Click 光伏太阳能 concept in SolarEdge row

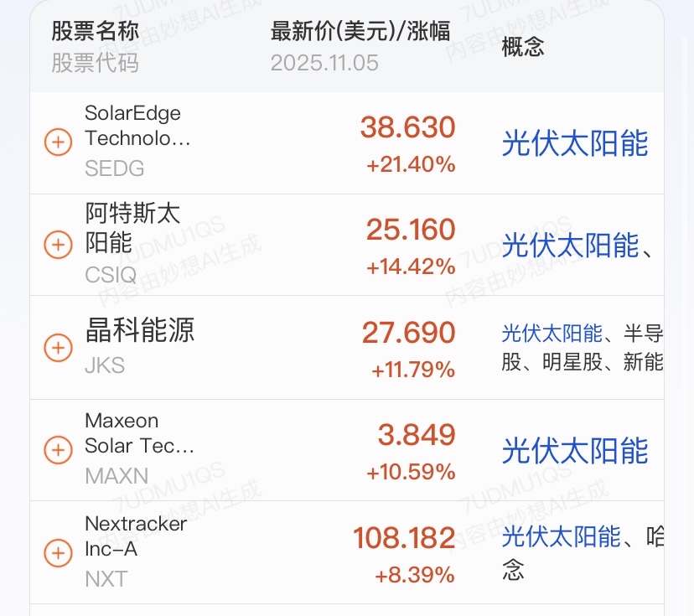pyautogui.click(x=575, y=143)
